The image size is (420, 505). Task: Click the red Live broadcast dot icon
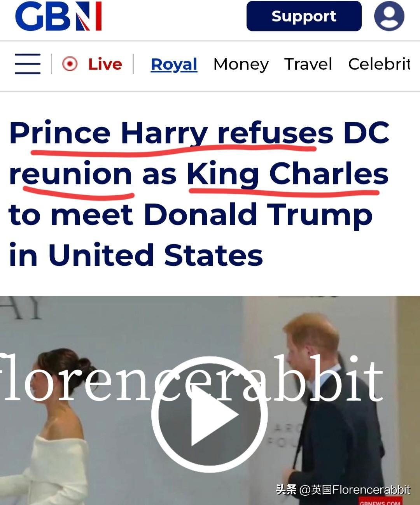tap(70, 64)
